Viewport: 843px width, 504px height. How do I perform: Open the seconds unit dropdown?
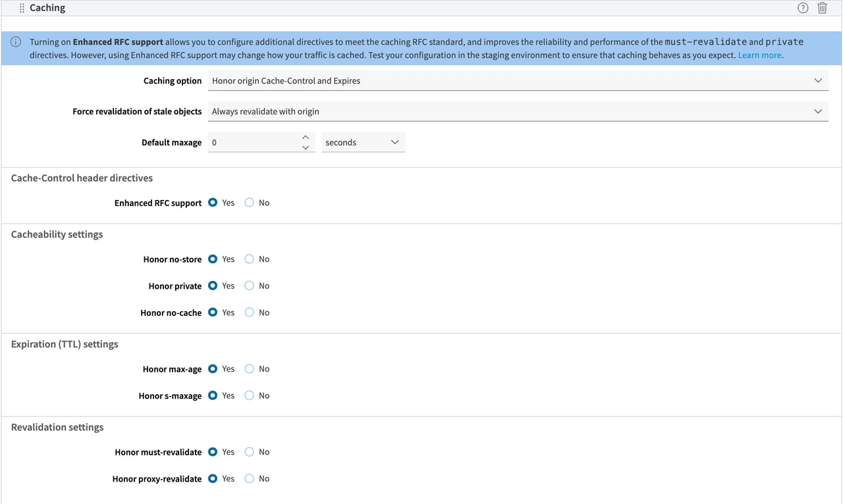[x=363, y=143]
